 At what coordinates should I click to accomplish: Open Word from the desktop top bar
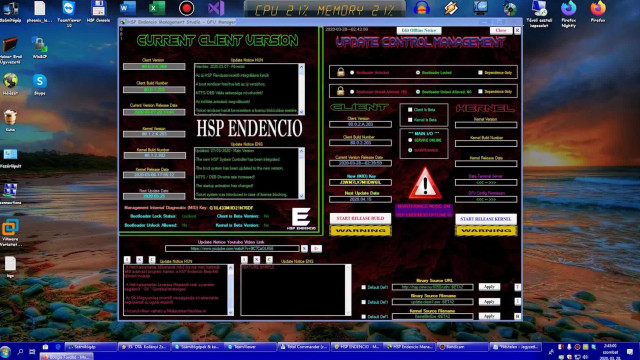click(128, 8)
